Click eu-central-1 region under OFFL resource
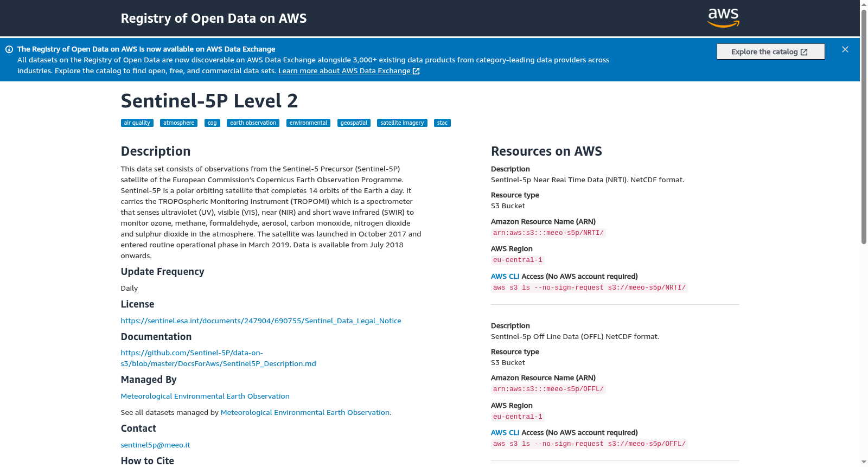This screenshot has height=467, width=868. coord(518,417)
